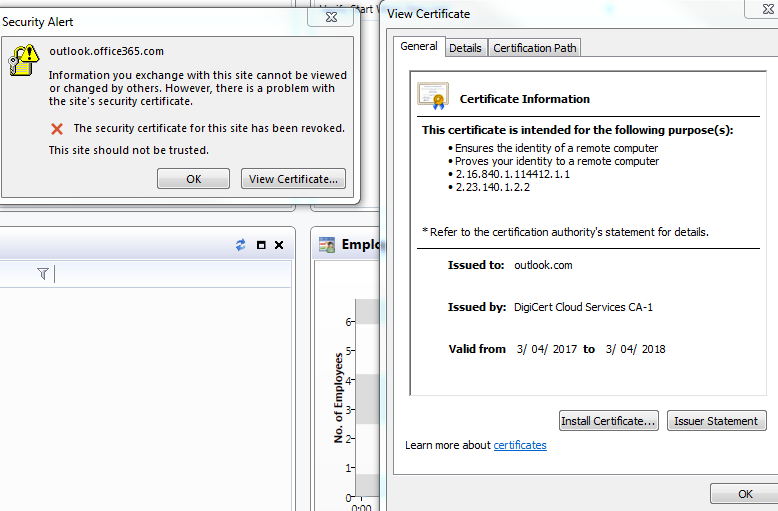
Task: Click the Certificate Information heading
Action: tap(524, 99)
